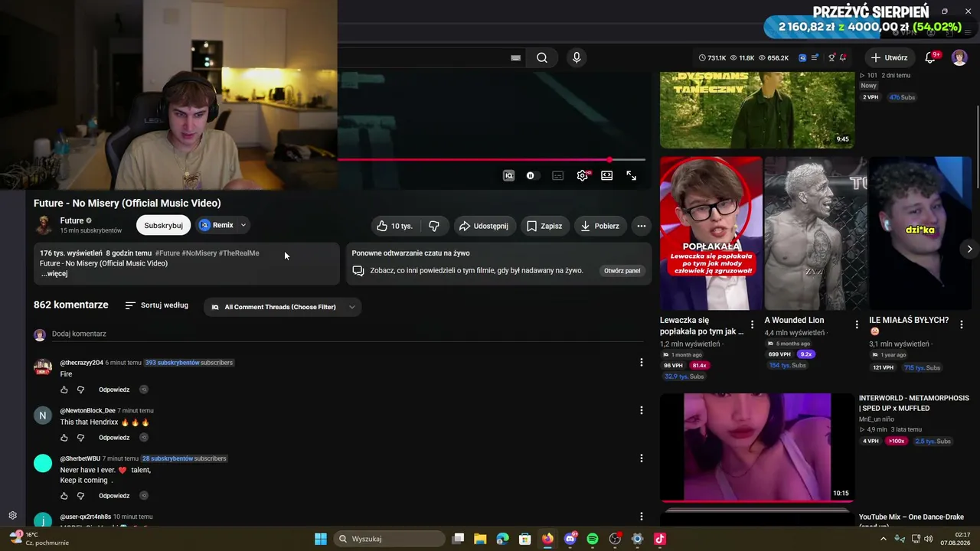Seek using the red video progress bar
Screen dimensions: 980x551
[492, 160]
